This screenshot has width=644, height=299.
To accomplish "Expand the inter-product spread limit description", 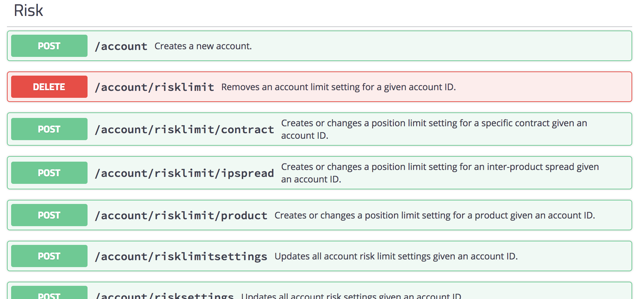I will tap(440, 173).
